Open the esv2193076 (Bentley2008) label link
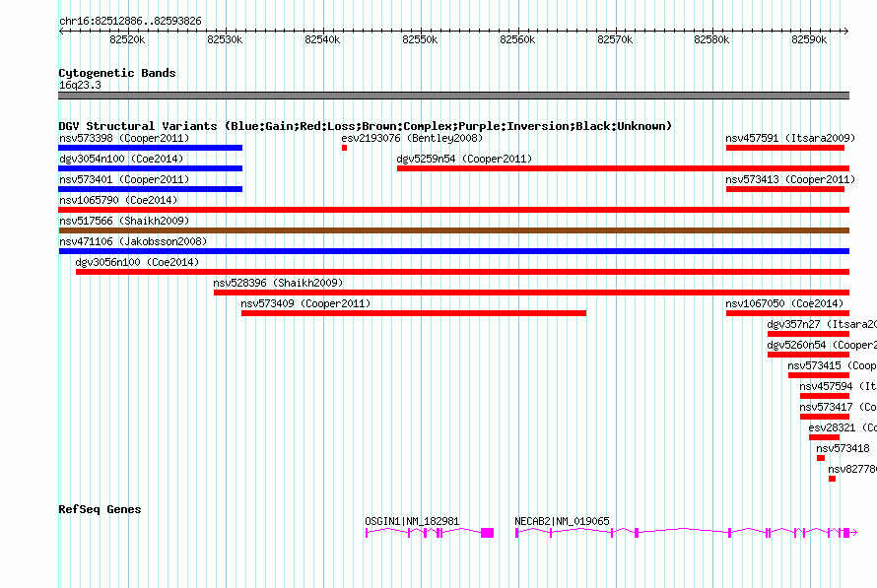Screen dimensions: 877x588 click(x=412, y=138)
